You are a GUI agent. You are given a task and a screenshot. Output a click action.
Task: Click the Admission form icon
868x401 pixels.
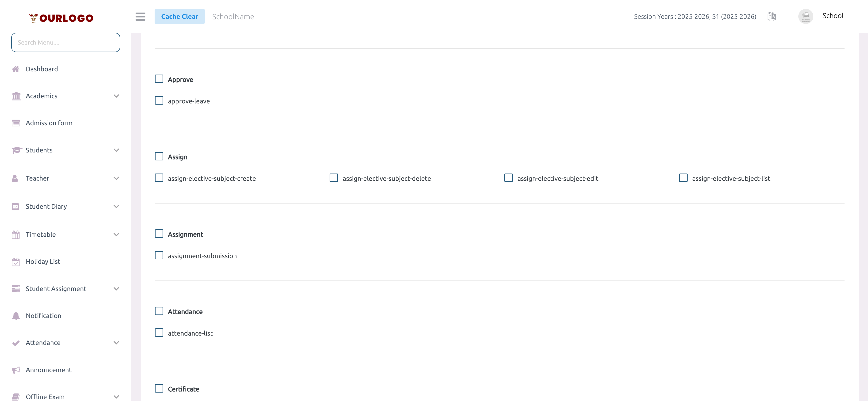[16, 123]
